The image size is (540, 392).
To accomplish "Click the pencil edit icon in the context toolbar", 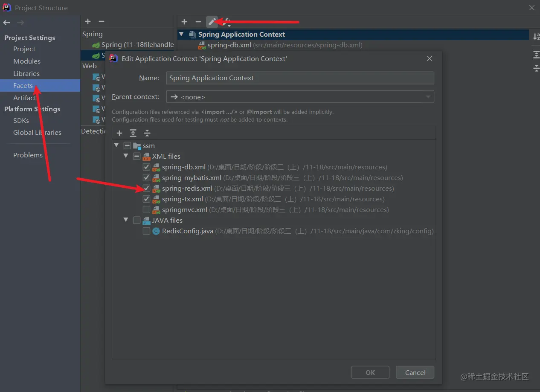I will [212, 22].
